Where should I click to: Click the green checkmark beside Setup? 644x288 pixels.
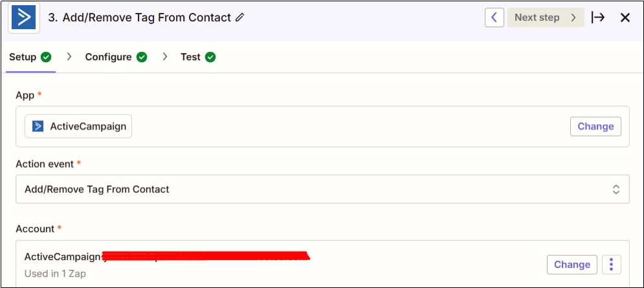[46, 57]
